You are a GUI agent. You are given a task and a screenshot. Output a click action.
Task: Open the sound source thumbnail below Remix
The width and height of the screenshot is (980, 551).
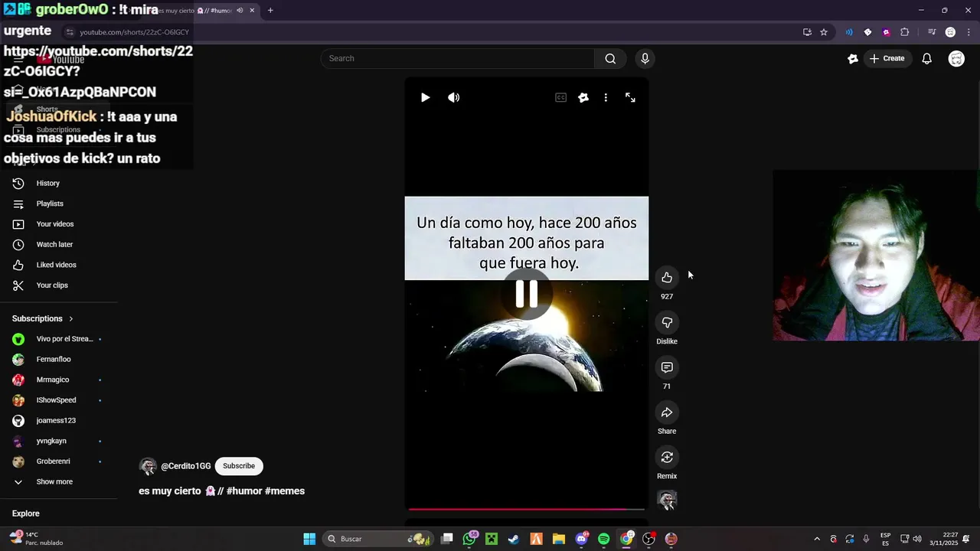[667, 500]
